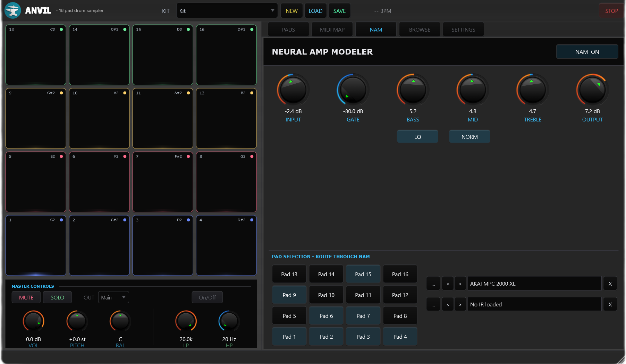Click the GATE knob
Screen dimensions: 626x364
(353, 90)
